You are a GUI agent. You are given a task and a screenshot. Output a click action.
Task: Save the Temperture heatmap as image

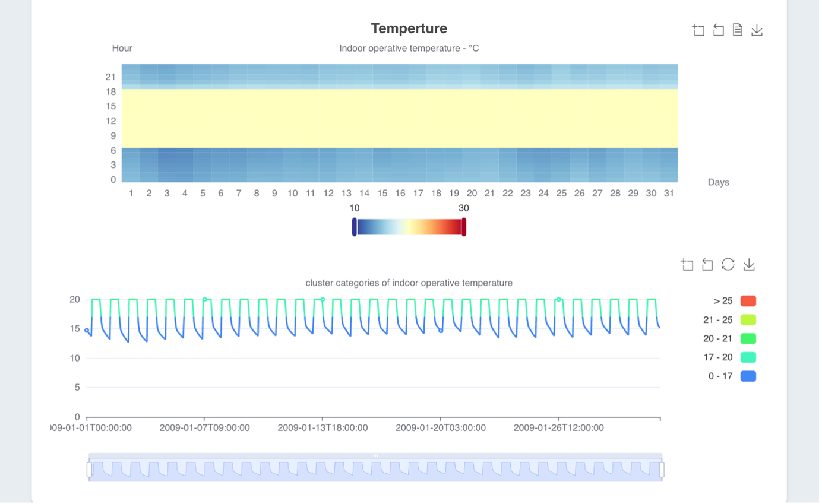tap(757, 30)
